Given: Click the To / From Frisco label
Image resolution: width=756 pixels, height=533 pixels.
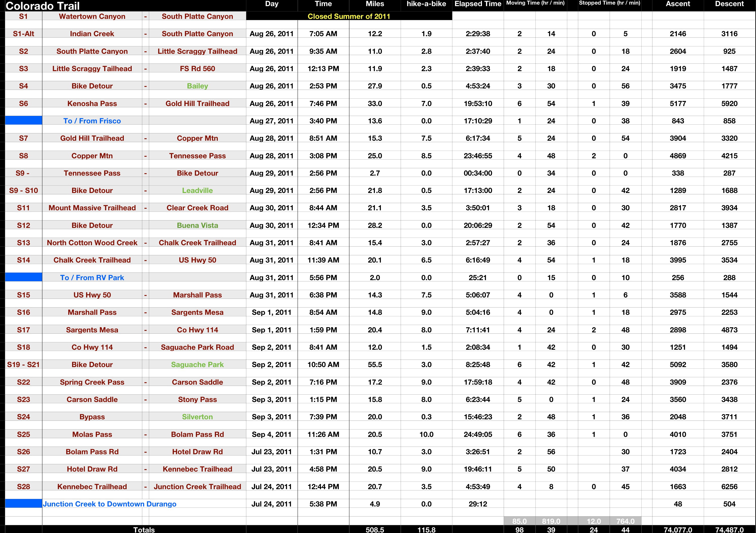Looking at the screenshot, I should coord(92,121).
